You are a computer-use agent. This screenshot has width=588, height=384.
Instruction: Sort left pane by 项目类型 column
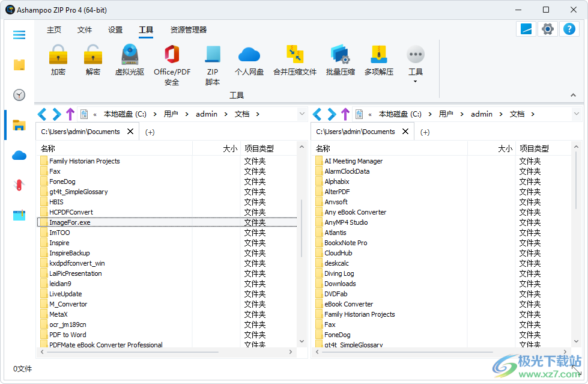coord(268,148)
